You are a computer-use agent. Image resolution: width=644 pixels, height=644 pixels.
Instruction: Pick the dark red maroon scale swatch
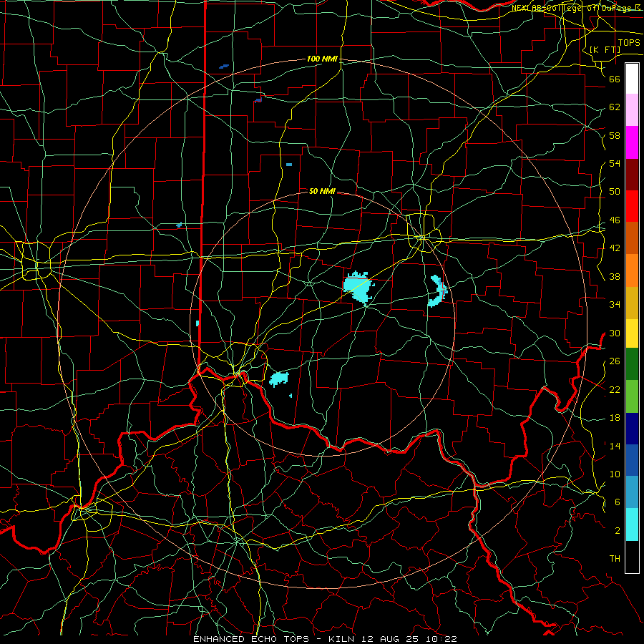point(632,175)
